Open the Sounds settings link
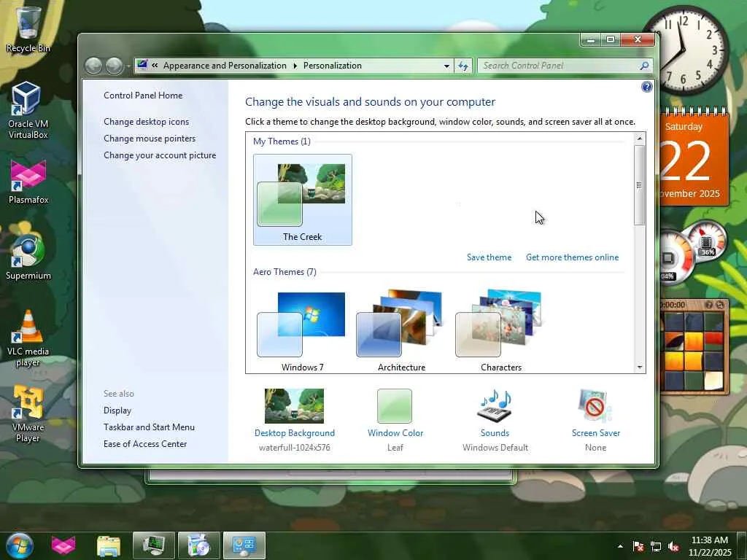The image size is (747, 560). click(495, 433)
